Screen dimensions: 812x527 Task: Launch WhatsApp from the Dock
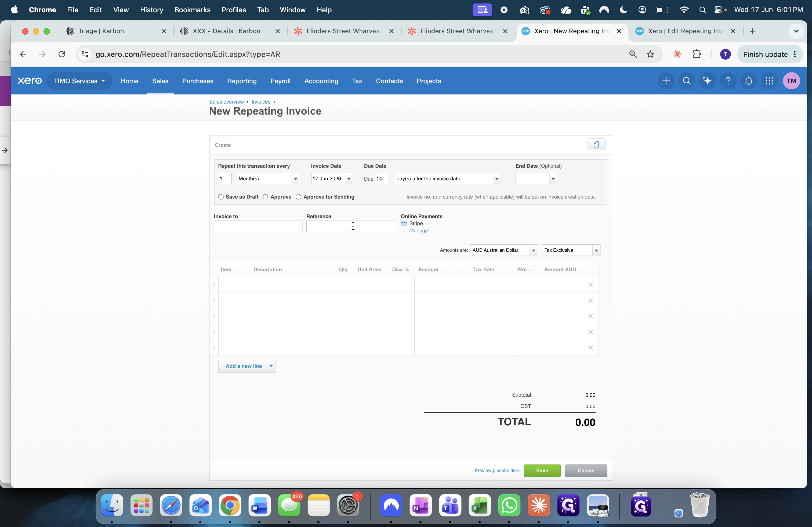509,505
